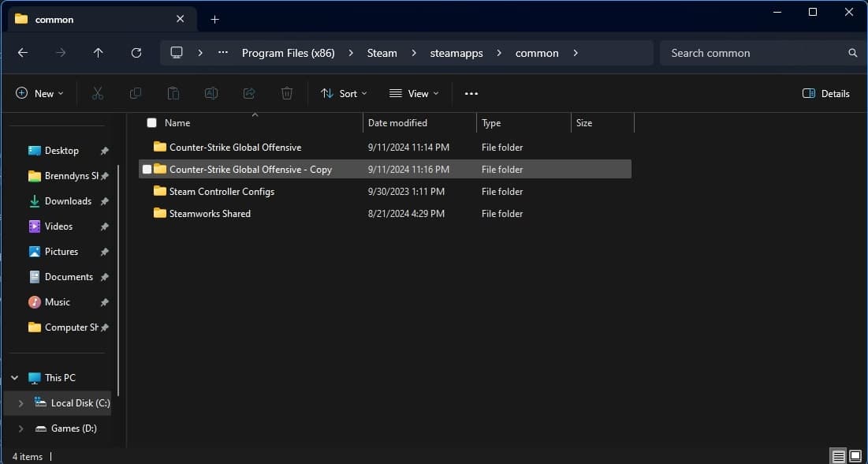Image resolution: width=868 pixels, height=464 pixels.
Task: Click the Rename icon in toolbar
Action: click(211, 93)
